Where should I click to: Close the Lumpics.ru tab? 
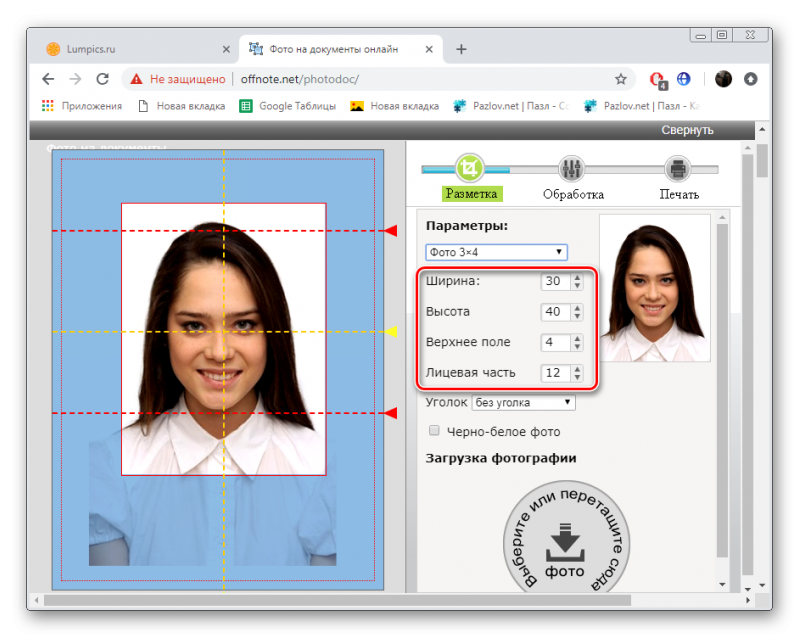coord(226,49)
